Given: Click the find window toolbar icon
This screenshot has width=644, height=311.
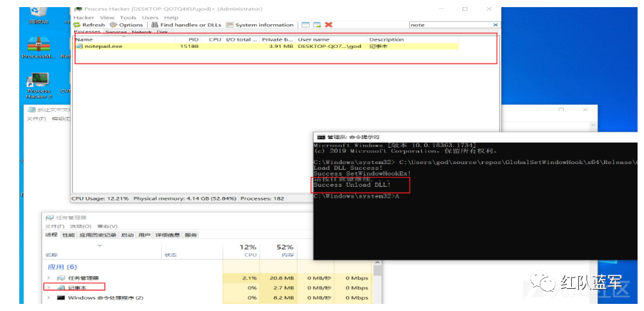Looking at the screenshot, I should [306, 25].
